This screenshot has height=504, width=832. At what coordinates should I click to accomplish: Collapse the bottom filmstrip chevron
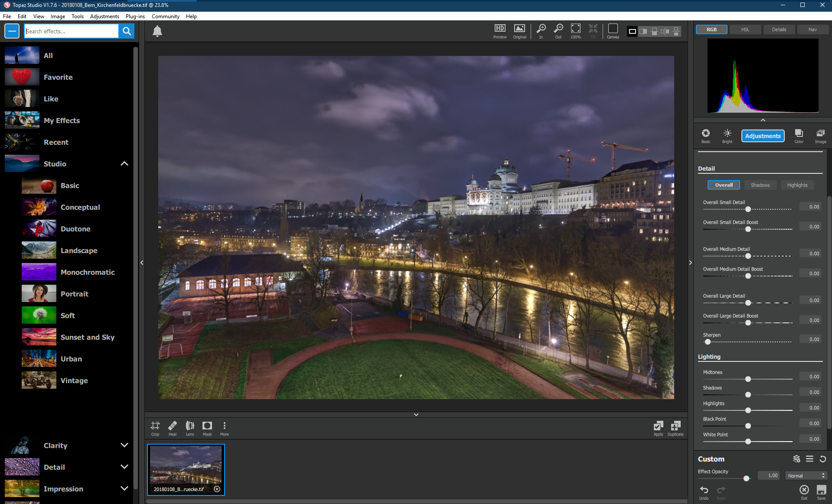pos(416,415)
